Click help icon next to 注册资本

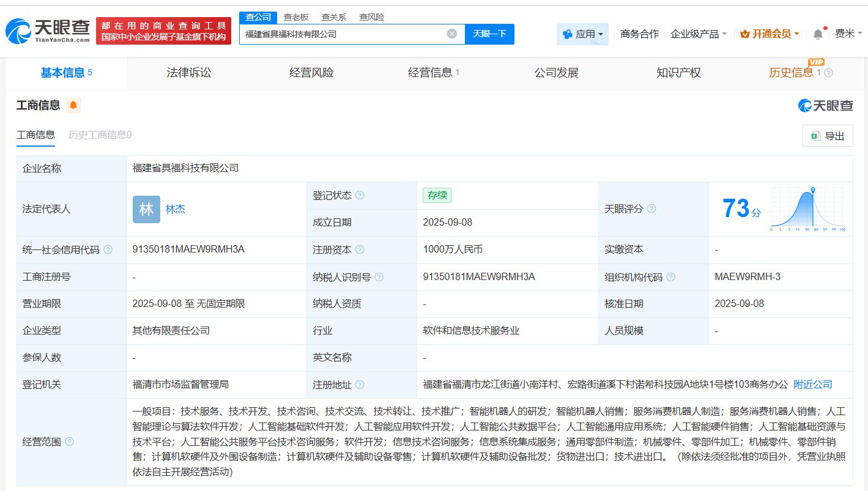(x=360, y=249)
